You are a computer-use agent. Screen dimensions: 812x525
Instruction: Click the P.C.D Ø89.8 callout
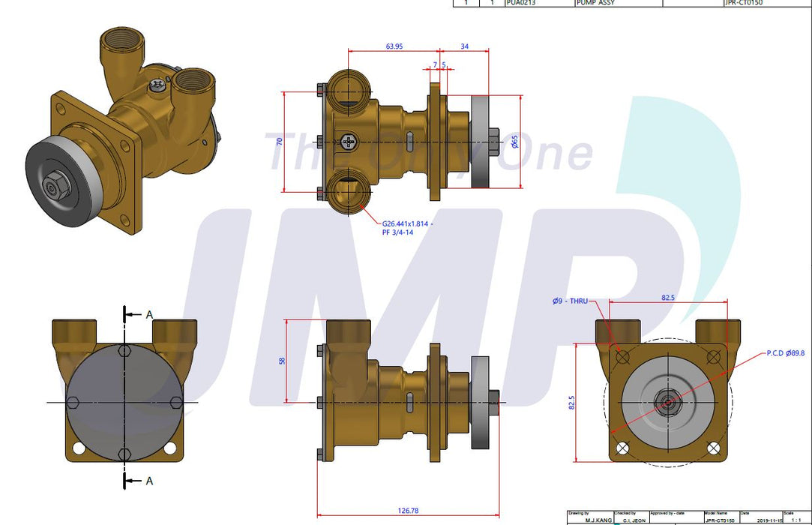pyautogui.click(x=786, y=353)
